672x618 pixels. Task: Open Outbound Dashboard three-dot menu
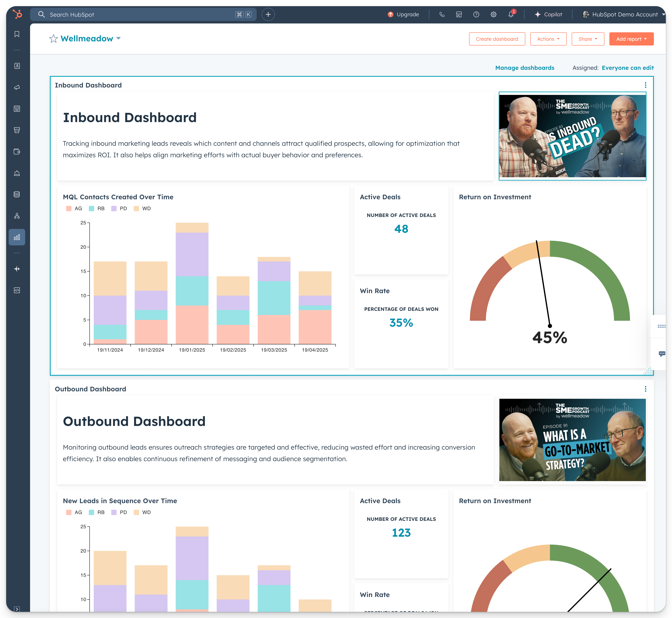pos(646,389)
